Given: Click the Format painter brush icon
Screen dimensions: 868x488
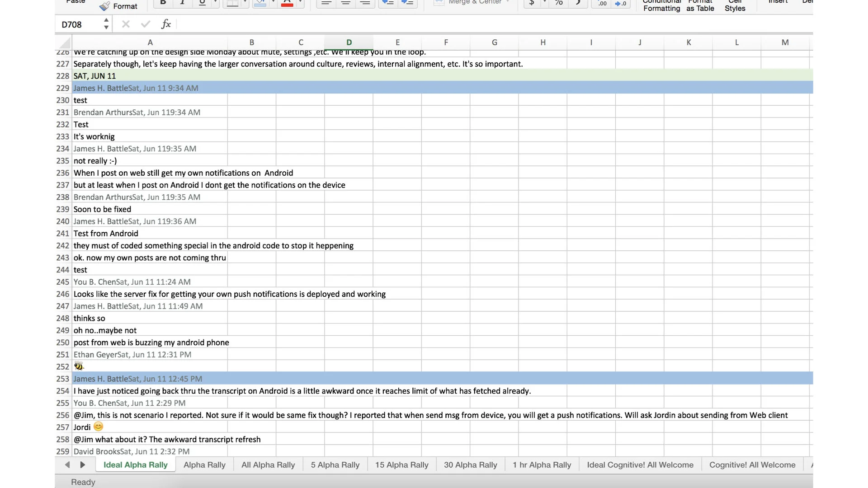Looking at the screenshot, I should pos(105,6).
